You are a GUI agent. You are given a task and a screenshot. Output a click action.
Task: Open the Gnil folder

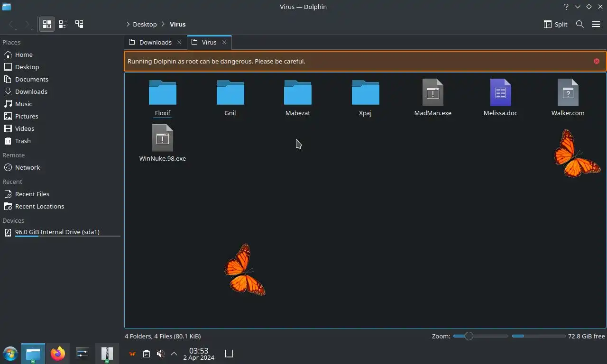click(x=230, y=98)
